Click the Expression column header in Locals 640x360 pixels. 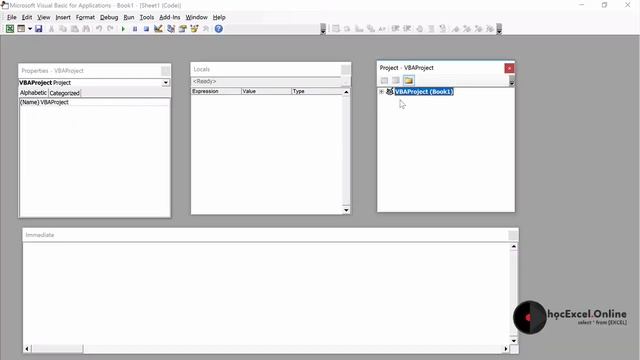(216, 91)
